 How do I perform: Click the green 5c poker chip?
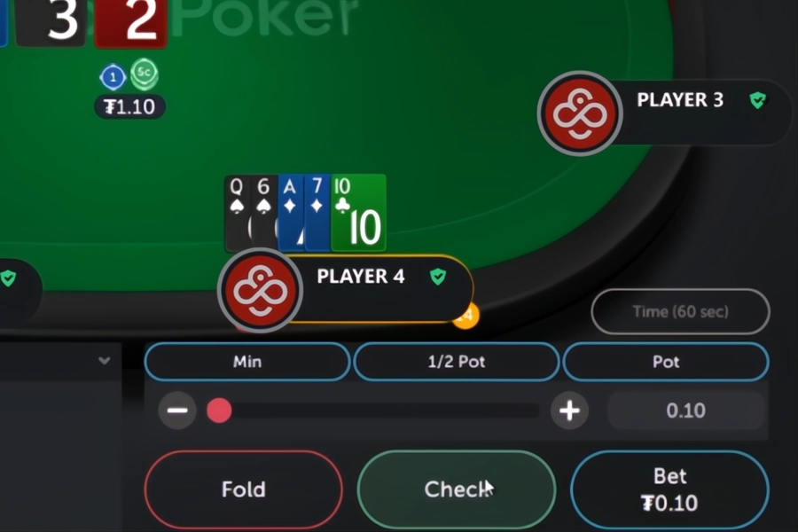coord(145,74)
